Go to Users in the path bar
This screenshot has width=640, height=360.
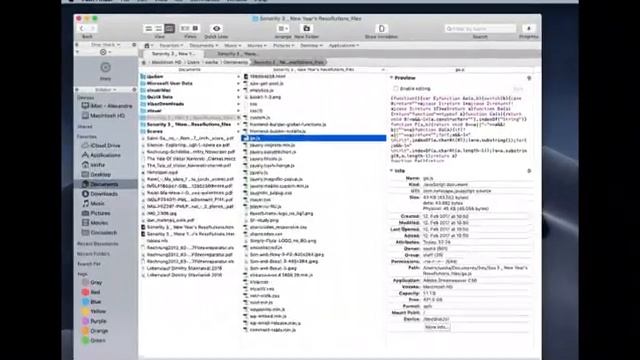[193, 62]
